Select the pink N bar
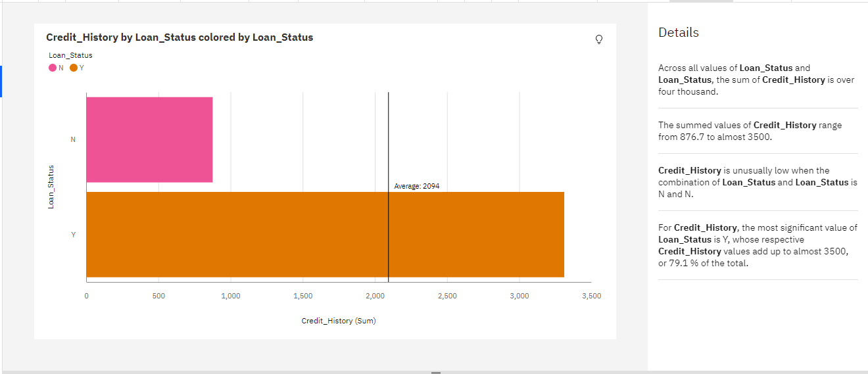Screen dimensions: 868x374 coord(149,139)
